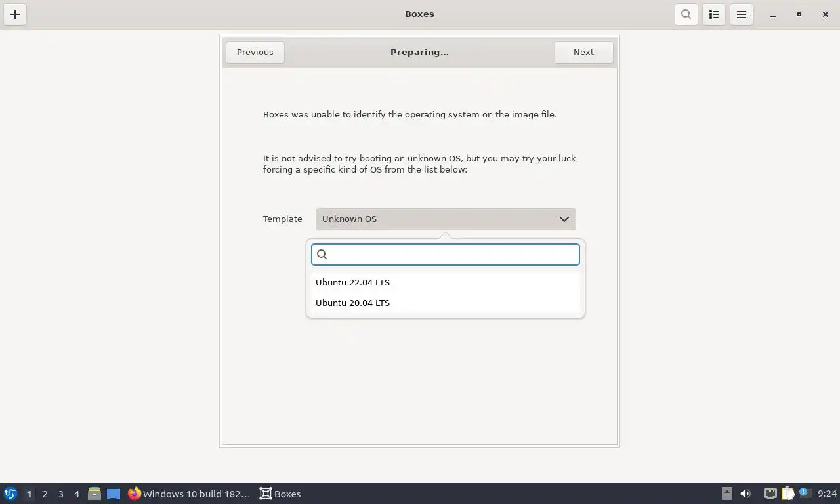Image resolution: width=840 pixels, height=504 pixels.
Task: Switch to Firefox Windows 10 build window
Action: pyautogui.click(x=190, y=493)
